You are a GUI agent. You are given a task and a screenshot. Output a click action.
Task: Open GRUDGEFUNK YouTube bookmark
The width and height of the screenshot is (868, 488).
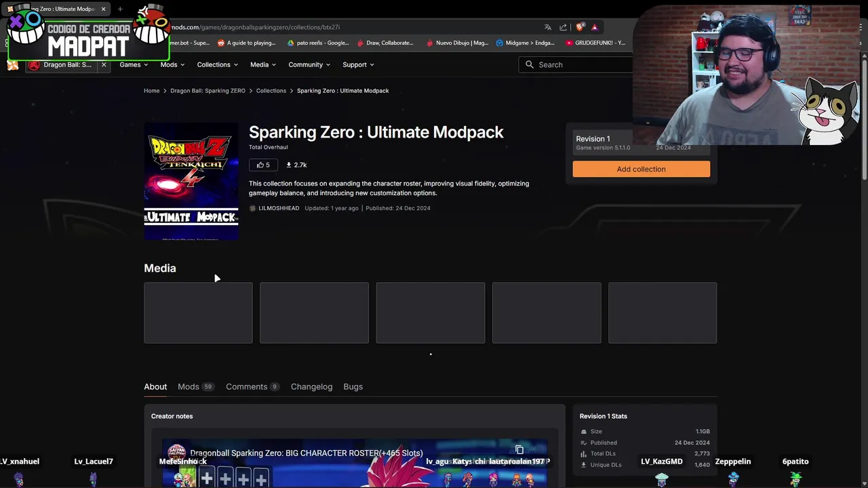tap(595, 43)
